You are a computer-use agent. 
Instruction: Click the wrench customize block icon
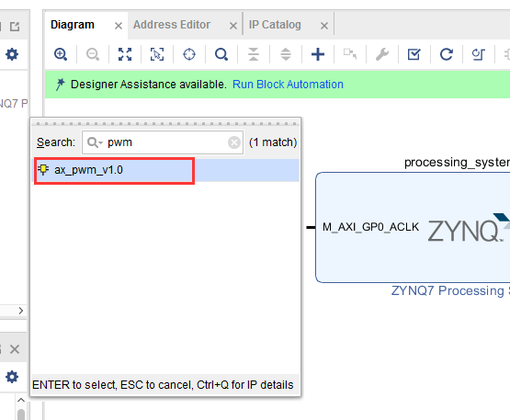coord(382,54)
